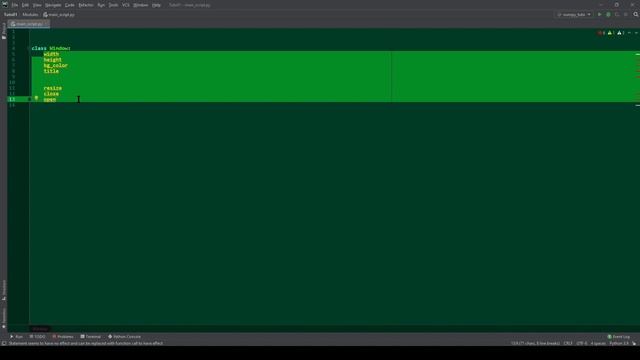Open the Project tool window sidebar tab

4,31
